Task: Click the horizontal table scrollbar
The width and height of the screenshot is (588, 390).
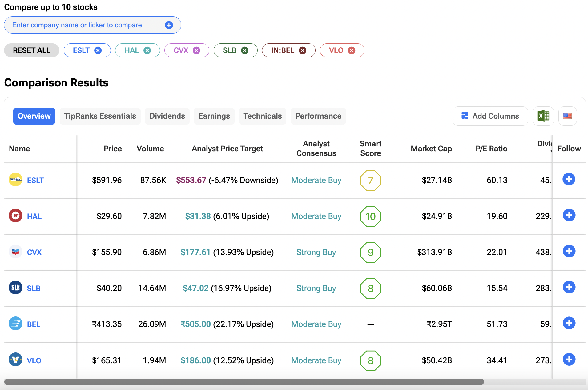Action: click(244, 382)
